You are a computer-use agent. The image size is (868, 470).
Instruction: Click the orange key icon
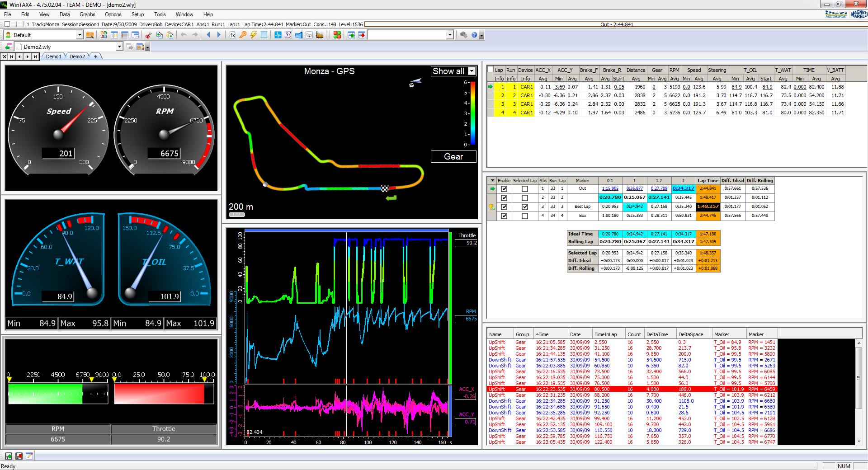[243, 35]
